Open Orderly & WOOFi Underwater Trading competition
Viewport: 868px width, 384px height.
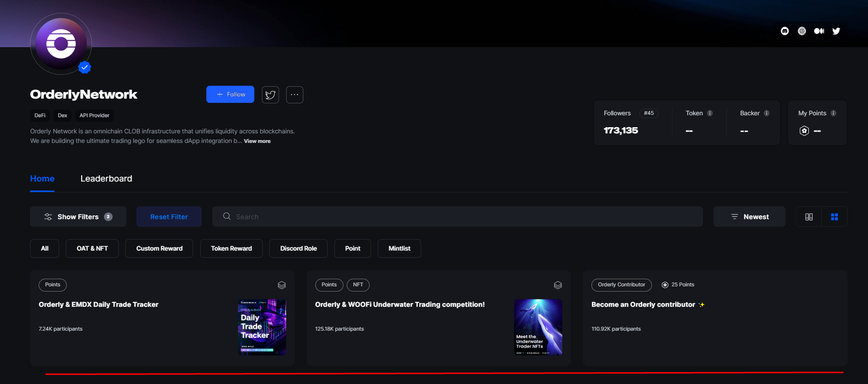(x=400, y=304)
